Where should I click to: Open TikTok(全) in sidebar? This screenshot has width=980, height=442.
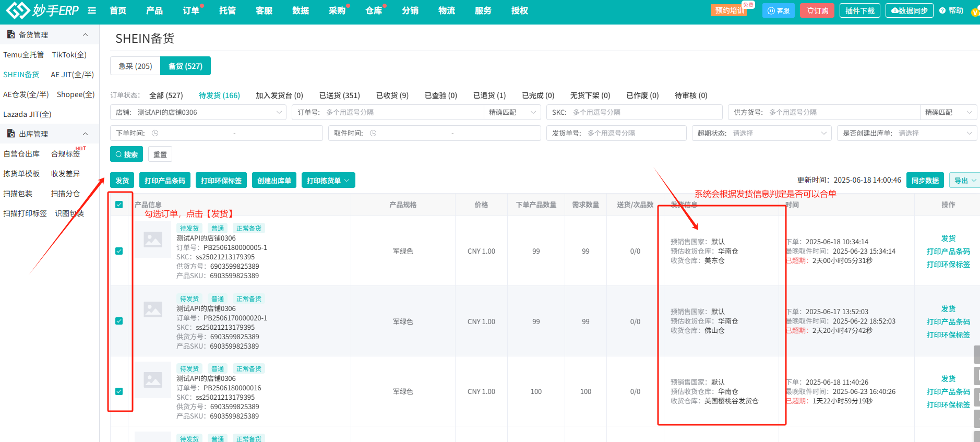tap(69, 55)
